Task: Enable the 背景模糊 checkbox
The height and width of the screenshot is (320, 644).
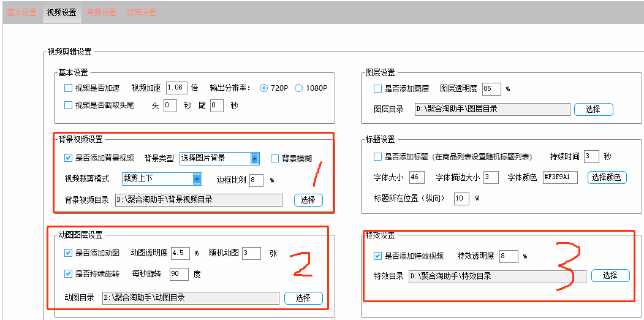Action: [275, 159]
